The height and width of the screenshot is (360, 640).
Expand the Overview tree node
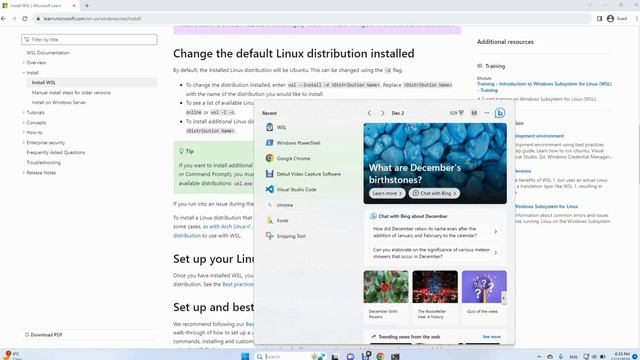(x=24, y=63)
